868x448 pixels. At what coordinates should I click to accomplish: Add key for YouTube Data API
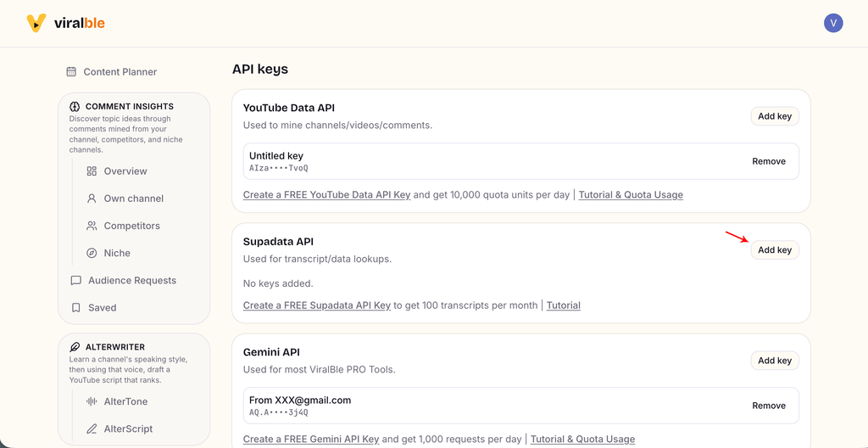775,116
